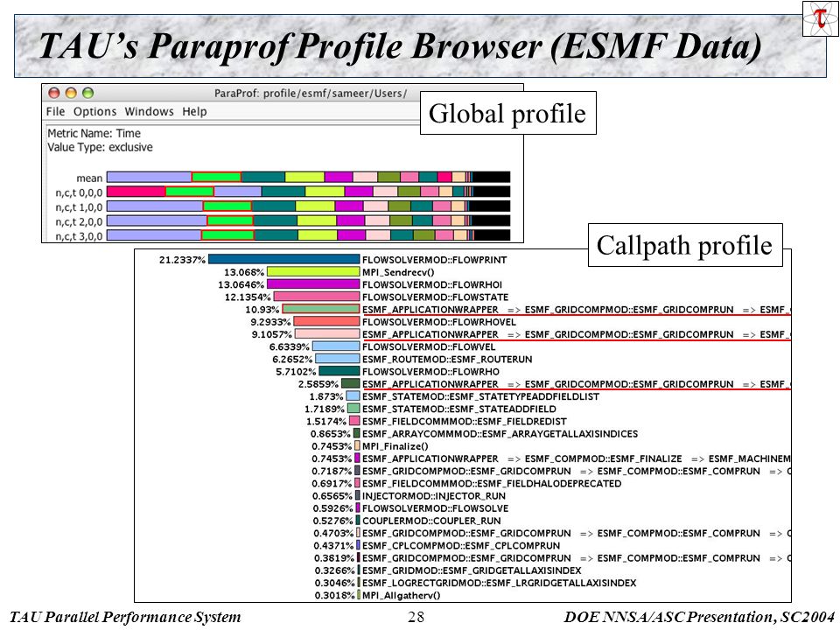The image size is (840, 630).
Task: Click the ESMF_ROUTERUN light blue bar
Action: [x=338, y=359]
